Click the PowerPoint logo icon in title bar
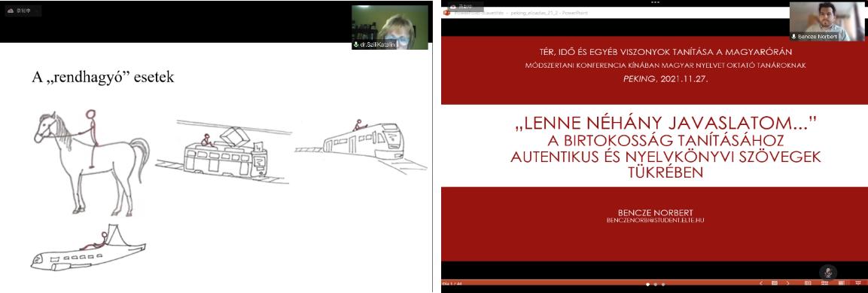Viewport: 868px width, 293px height. [x=447, y=13]
